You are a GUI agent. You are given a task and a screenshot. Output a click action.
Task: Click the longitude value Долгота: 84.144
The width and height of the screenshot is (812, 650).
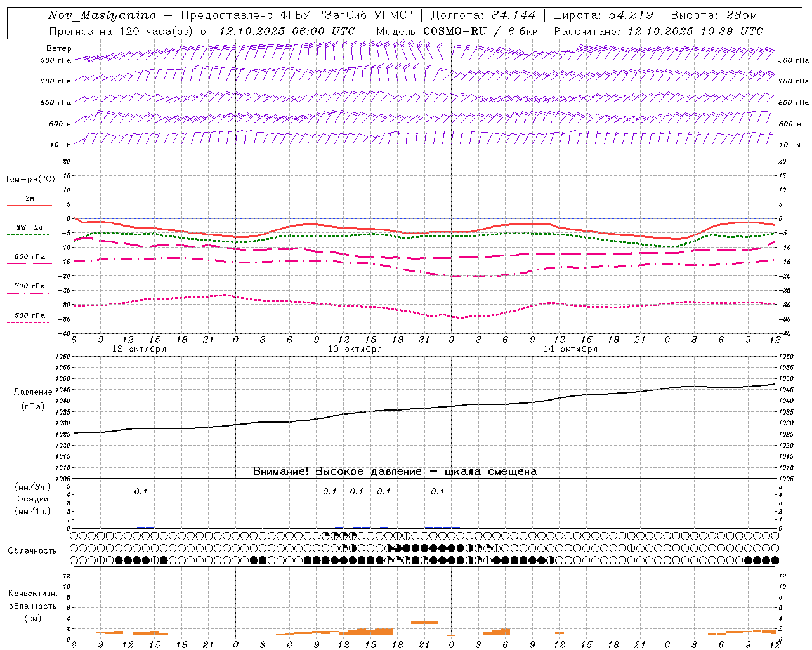[483, 15]
